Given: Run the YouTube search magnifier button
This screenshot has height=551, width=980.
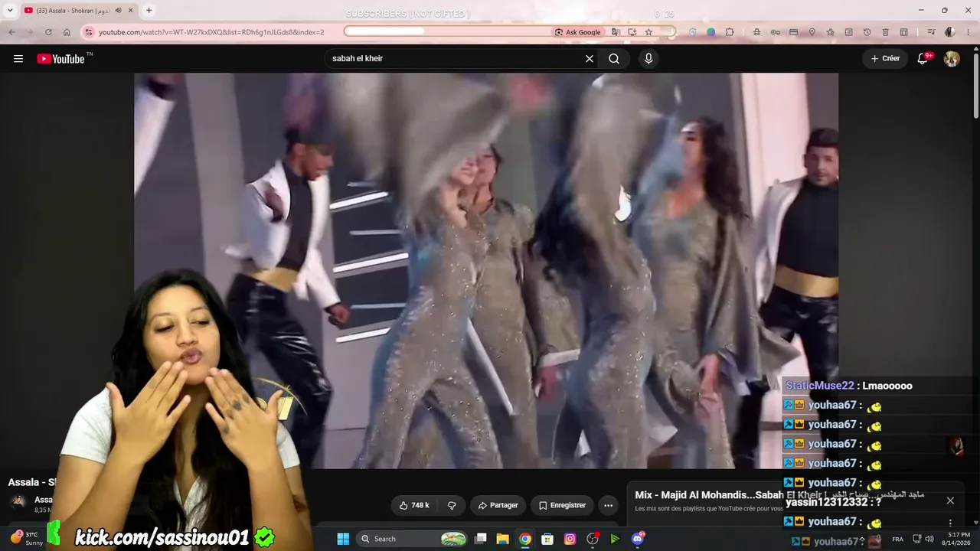Looking at the screenshot, I should pos(614,59).
